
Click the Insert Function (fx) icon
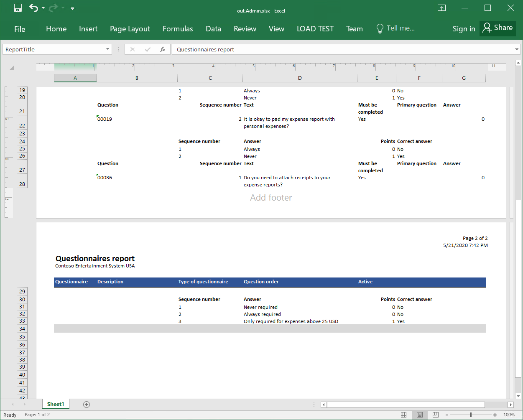[x=163, y=49]
